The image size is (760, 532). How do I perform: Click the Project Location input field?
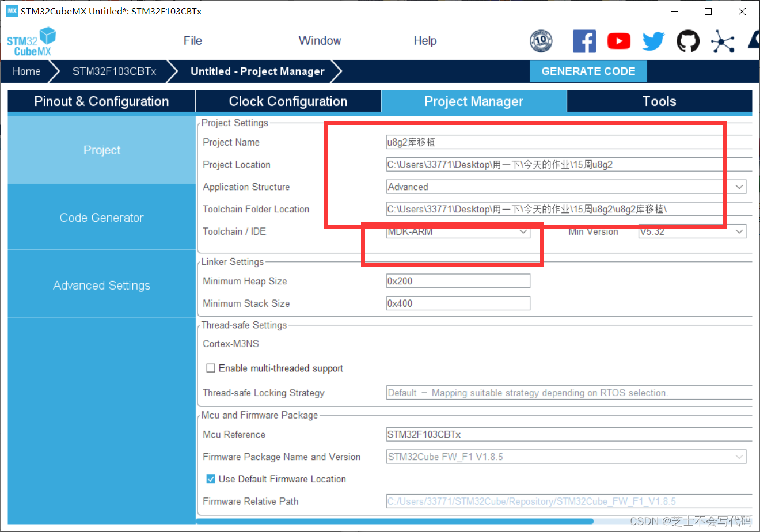point(569,165)
